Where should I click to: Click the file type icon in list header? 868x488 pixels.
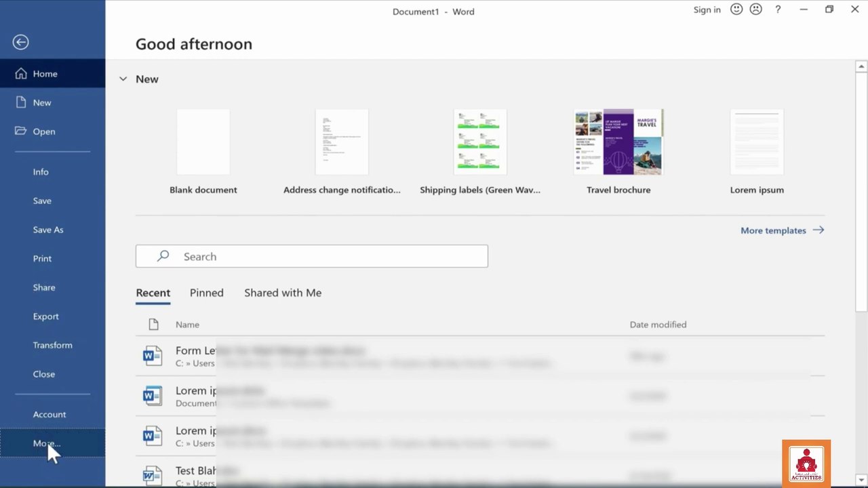click(x=153, y=325)
